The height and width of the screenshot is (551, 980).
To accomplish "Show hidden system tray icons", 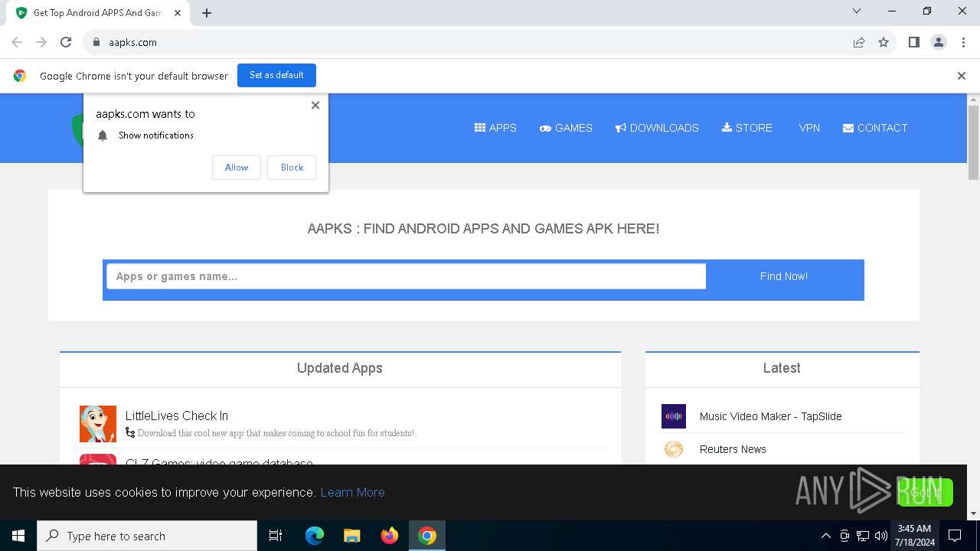I will coord(825,536).
